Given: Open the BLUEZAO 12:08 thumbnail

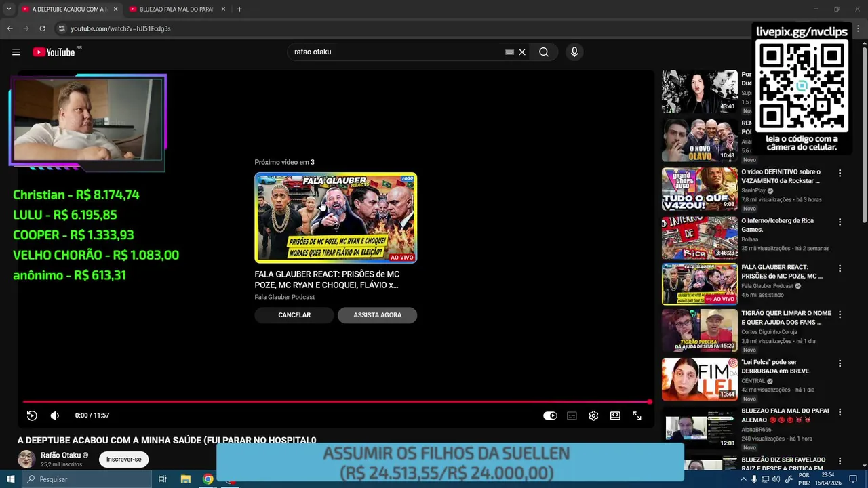Looking at the screenshot, I should pos(700,428).
